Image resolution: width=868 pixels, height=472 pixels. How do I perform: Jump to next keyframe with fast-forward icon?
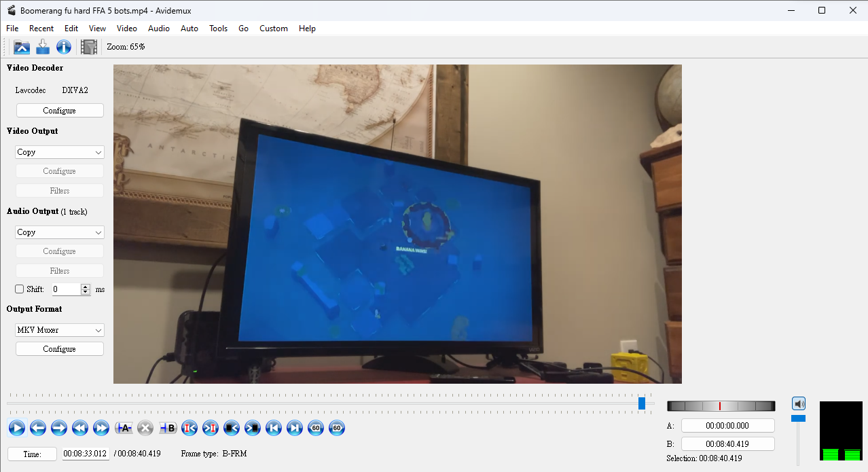101,428
